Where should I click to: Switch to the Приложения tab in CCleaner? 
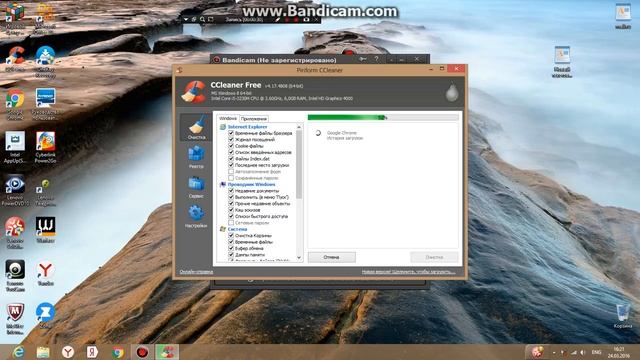coord(253,119)
